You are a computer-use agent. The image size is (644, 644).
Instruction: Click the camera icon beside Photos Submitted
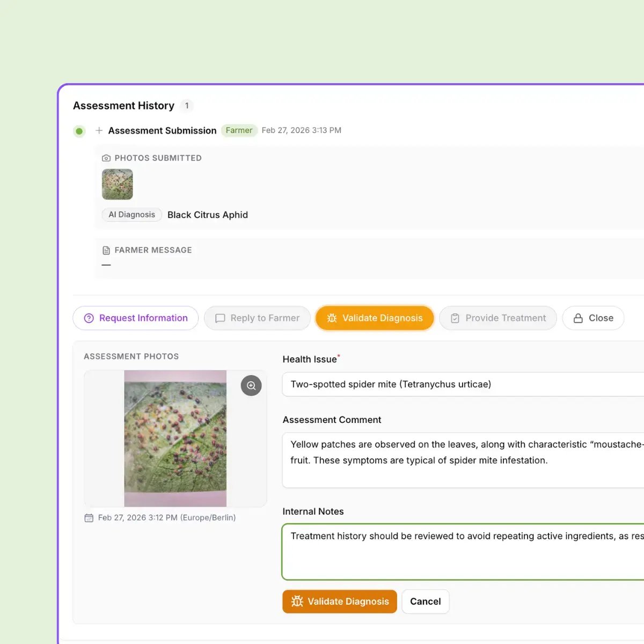point(106,158)
